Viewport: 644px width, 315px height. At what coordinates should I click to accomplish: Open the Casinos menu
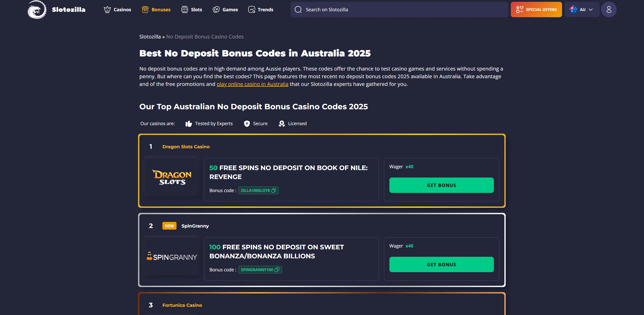(x=117, y=9)
